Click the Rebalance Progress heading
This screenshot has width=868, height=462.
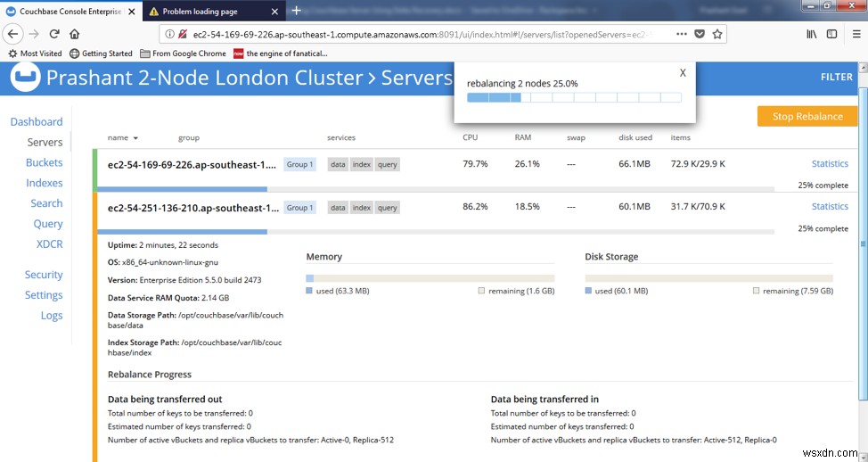[x=150, y=375]
